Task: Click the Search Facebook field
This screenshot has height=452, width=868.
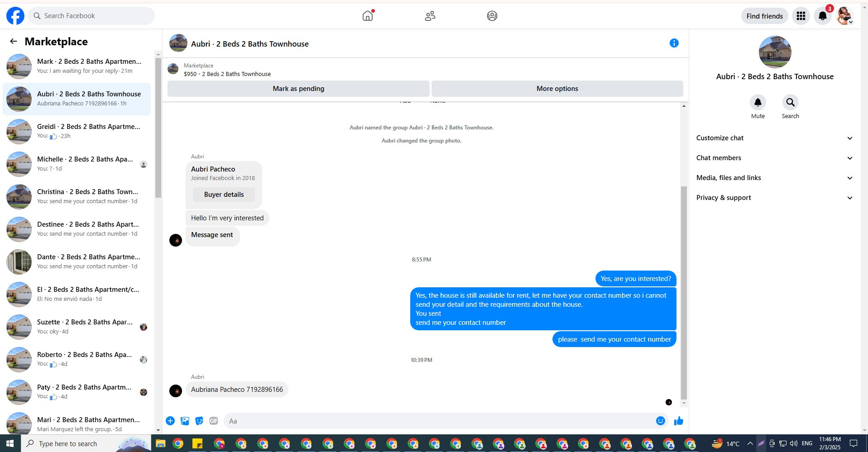Action: (x=91, y=16)
